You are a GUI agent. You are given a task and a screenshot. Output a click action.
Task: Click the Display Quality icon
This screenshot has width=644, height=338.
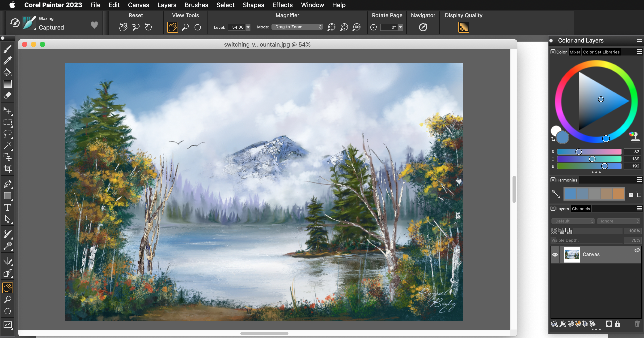coord(463,27)
